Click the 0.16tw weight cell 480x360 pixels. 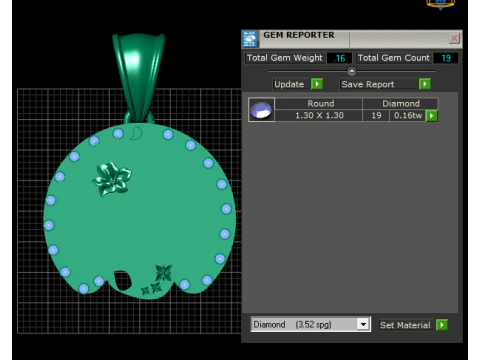[408, 116]
